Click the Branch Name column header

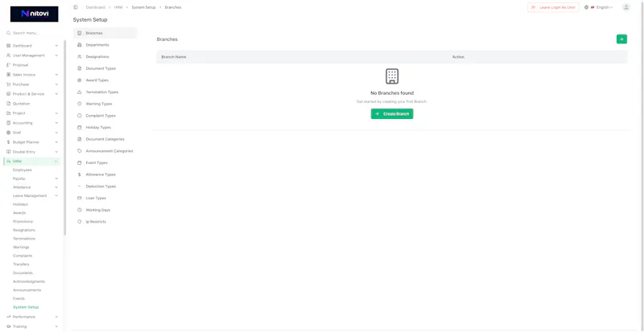click(x=174, y=57)
